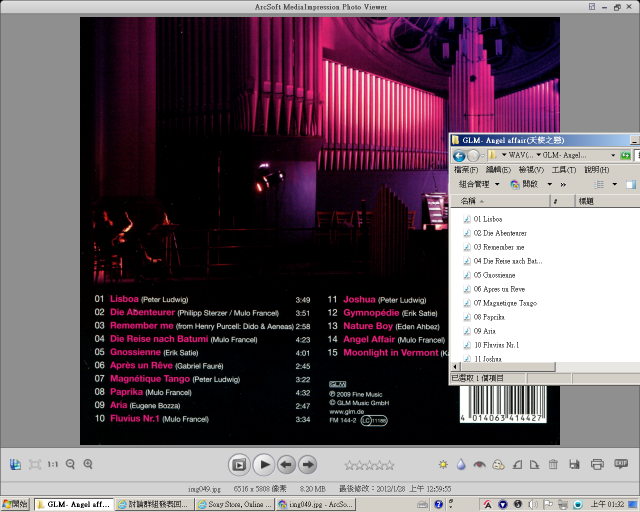640x512 pixels.
Task: Open the 工具(T) menu
Action: [x=564, y=170]
